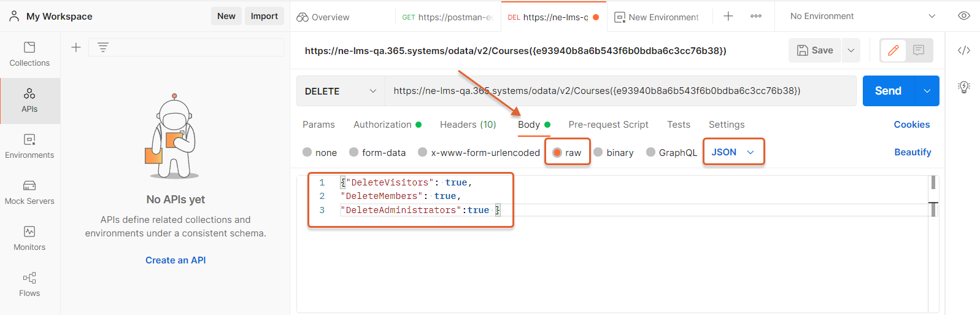
Task: Click the request URL input field
Action: coord(620,91)
